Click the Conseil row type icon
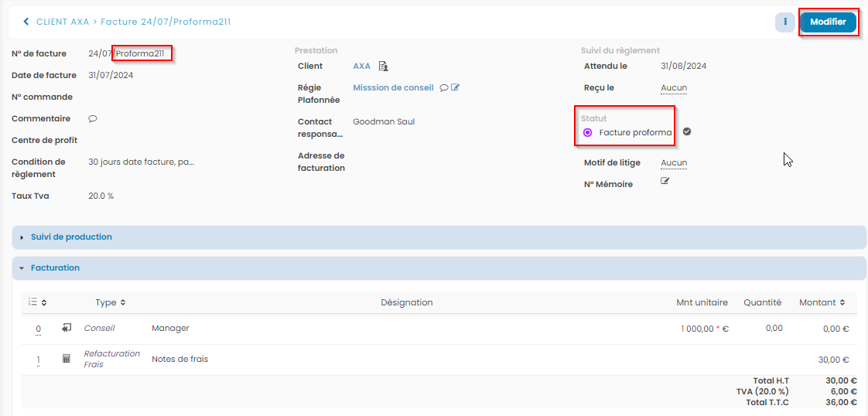Image resolution: width=868 pixels, height=416 pixels. pos(66,329)
